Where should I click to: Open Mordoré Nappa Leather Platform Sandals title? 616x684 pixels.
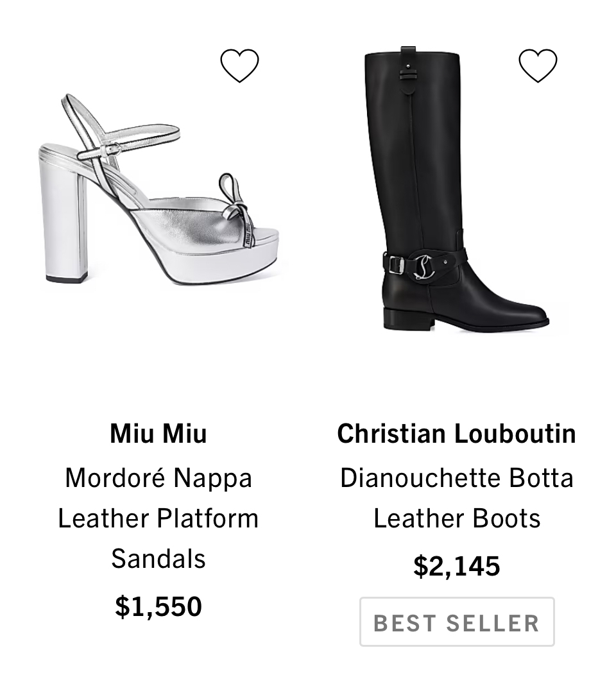click(x=158, y=518)
